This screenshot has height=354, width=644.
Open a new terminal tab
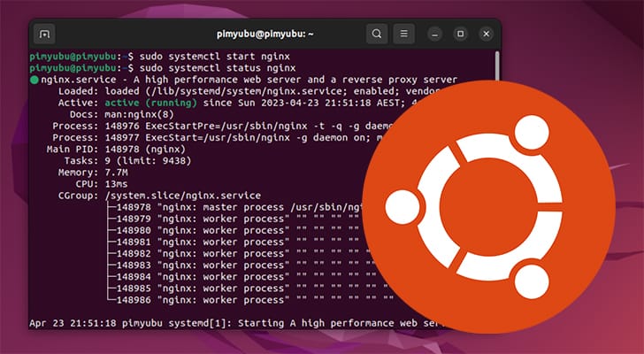(x=44, y=35)
